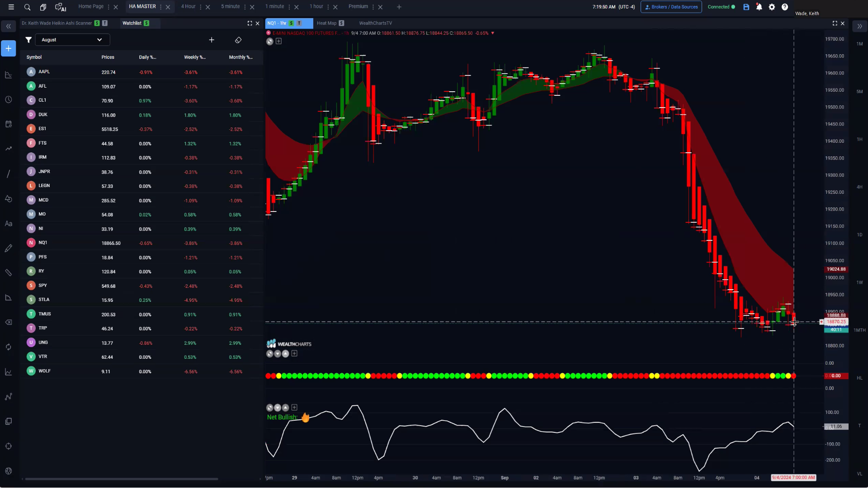Viewport: 868px width, 488px height.
Task: Click the duplicate windows icon in top bar
Action: click(43, 7)
